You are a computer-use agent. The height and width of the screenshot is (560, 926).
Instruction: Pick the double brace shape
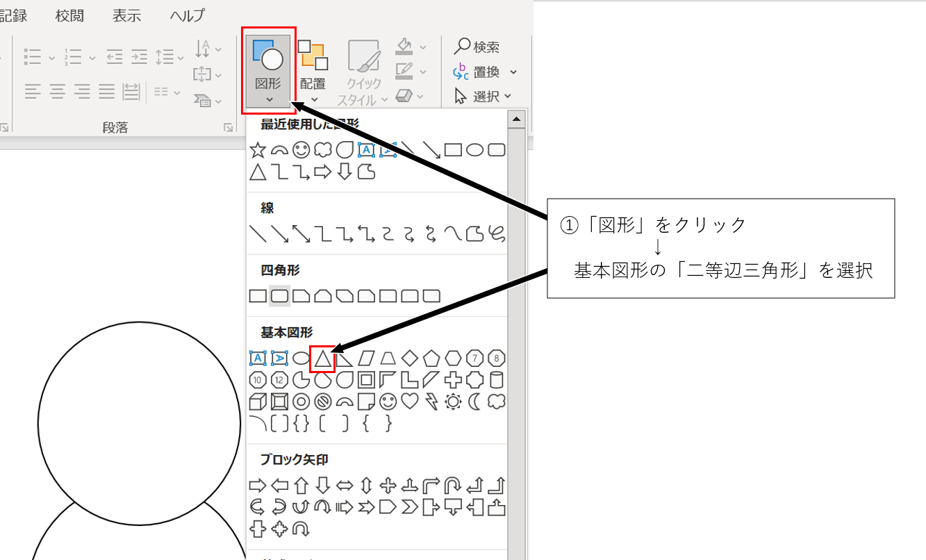(301, 423)
